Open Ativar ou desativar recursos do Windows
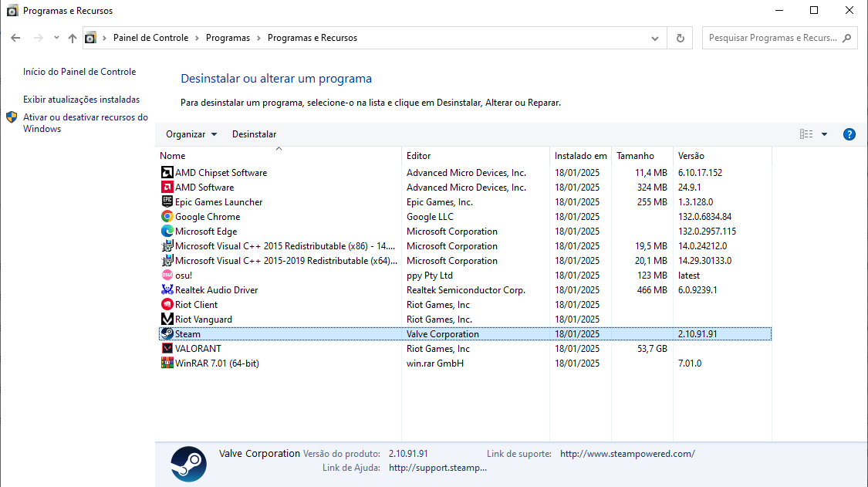Viewport: 868px width, 487px height. pos(85,123)
